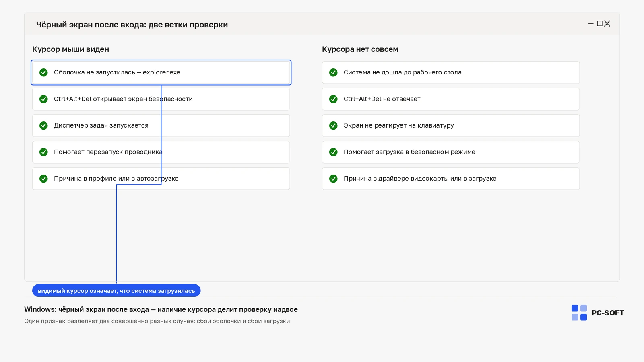
Task: Toggle check mark on Причина в драйвере видеокарты
Action: click(x=333, y=179)
